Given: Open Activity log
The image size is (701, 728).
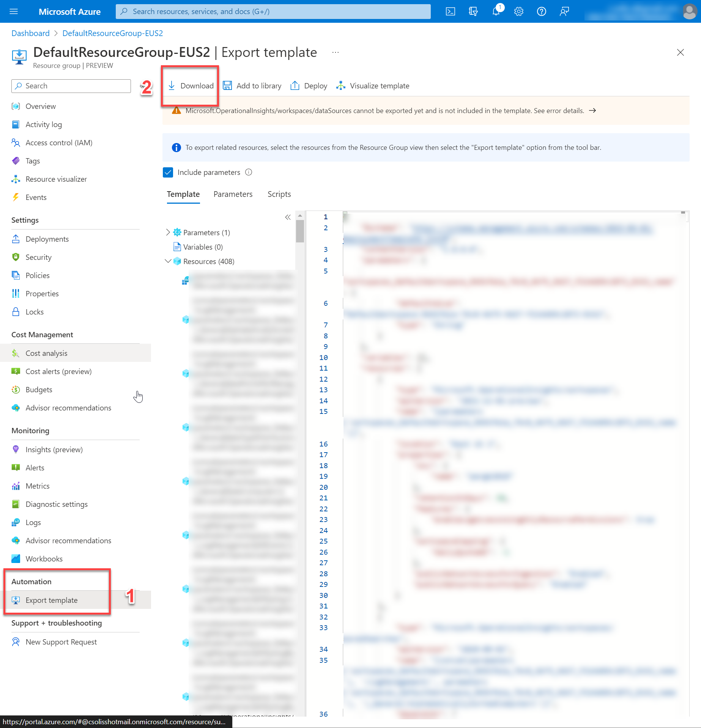Looking at the screenshot, I should tap(44, 124).
